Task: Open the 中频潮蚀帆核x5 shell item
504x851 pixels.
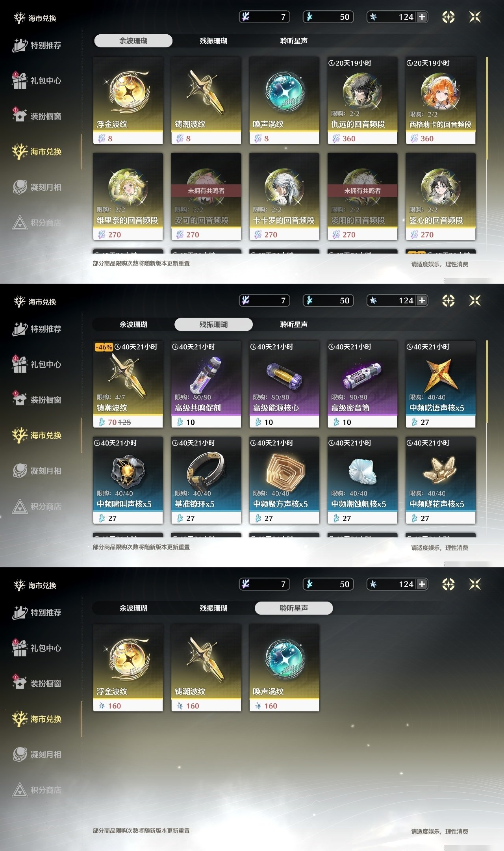Action: (362, 480)
